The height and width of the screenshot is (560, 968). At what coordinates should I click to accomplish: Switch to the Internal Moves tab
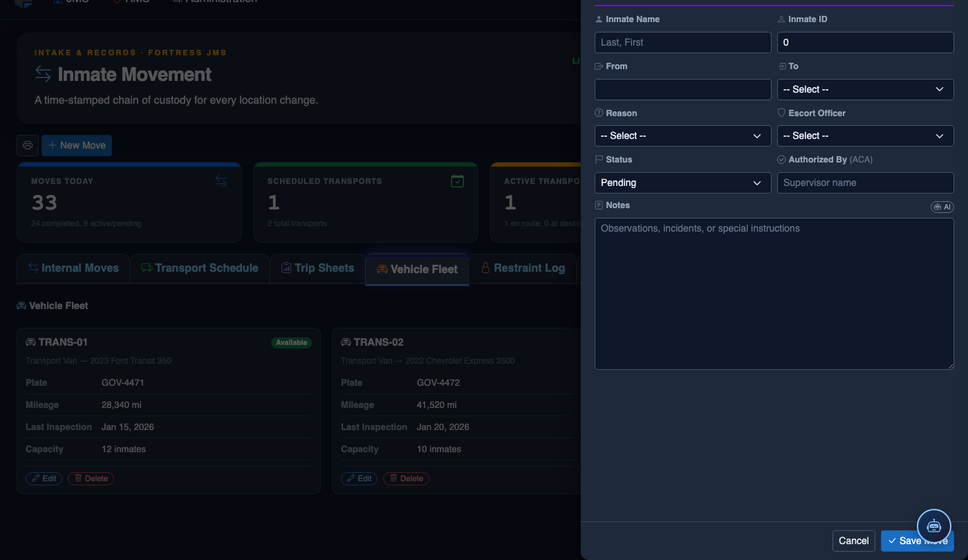(73, 268)
